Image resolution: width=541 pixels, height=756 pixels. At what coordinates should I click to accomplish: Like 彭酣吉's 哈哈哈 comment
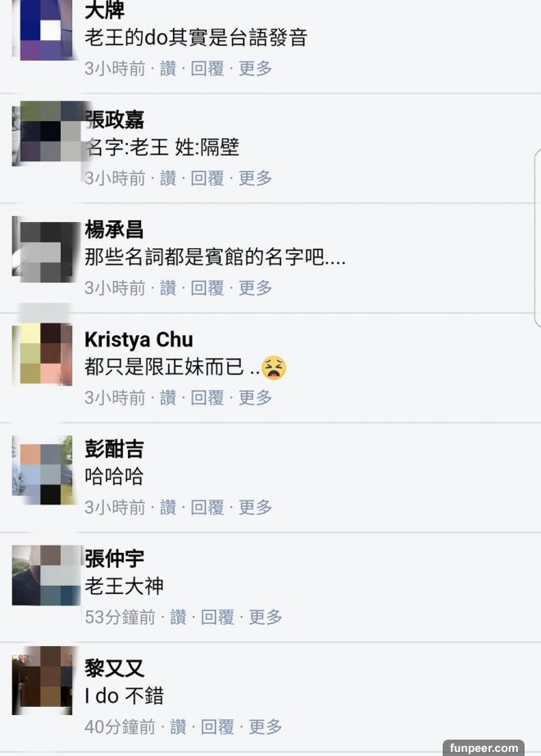[168, 508]
